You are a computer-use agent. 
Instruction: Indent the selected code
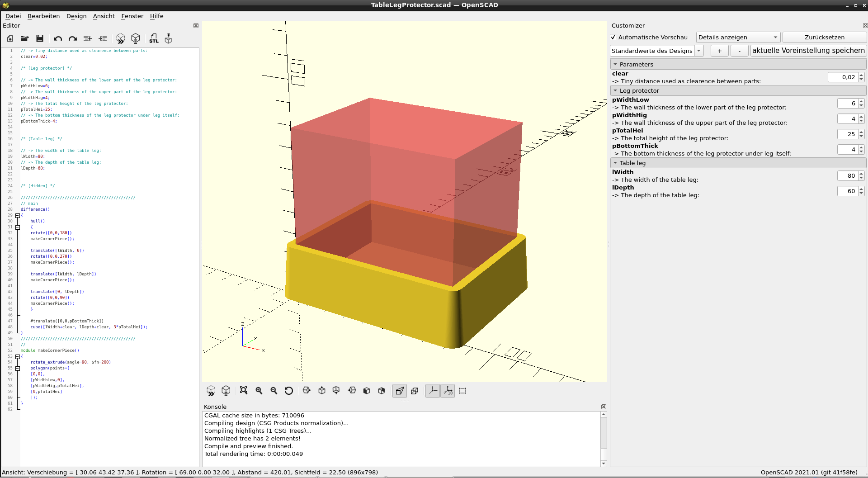coord(103,39)
